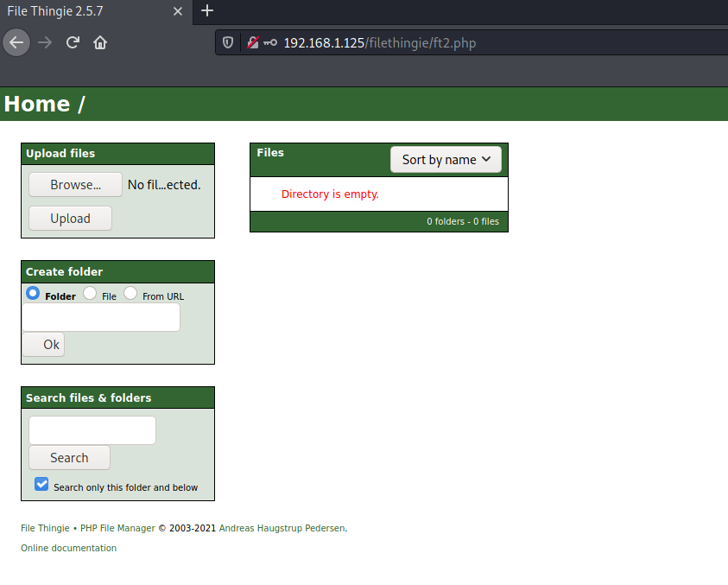Close the File Thingie 2.5.7 tab
The image size is (728, 585).
[x=178, y=11]
